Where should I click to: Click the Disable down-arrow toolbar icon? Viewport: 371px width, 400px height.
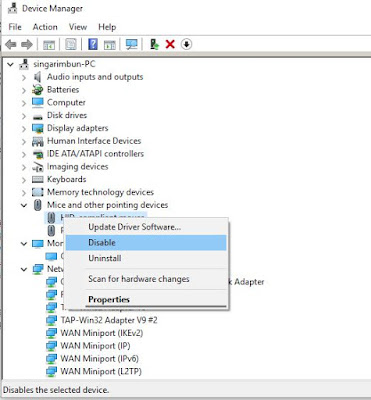[x=186, y=44]
